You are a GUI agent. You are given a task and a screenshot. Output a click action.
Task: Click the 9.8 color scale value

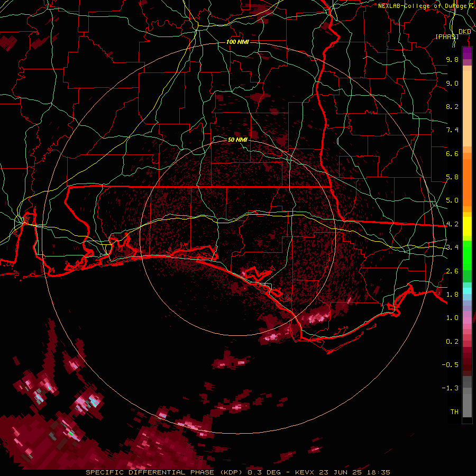coord(452,59)
